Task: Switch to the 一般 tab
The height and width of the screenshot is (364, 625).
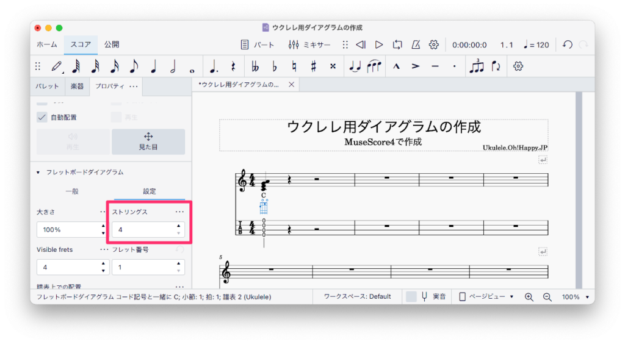Action: 73,191
